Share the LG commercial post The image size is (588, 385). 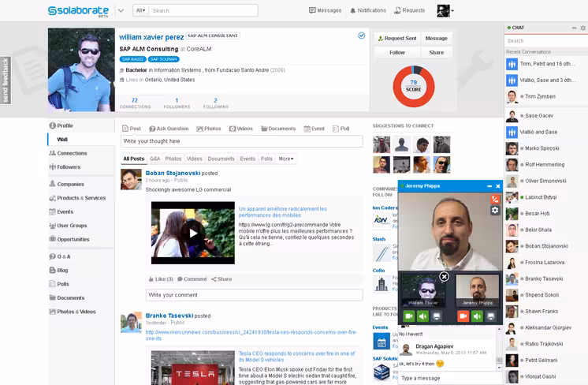click(221, 279)
